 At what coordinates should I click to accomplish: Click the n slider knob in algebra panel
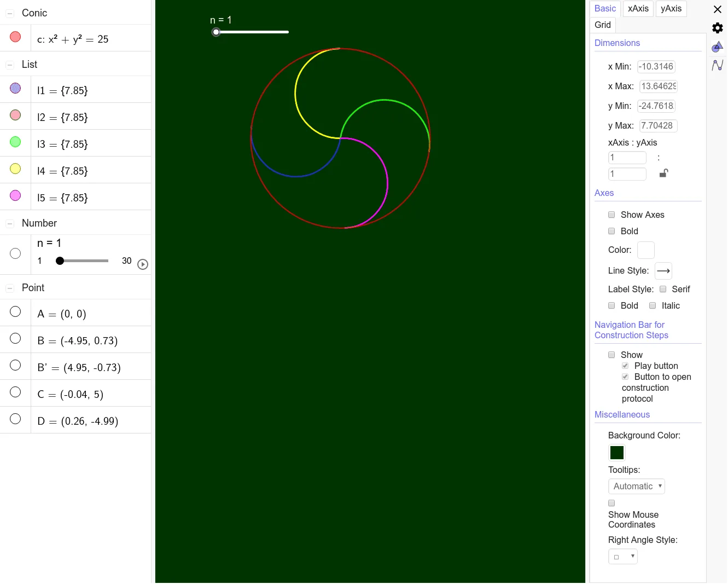60,261
